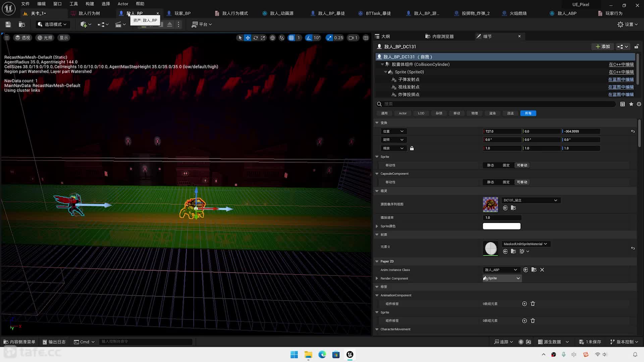Activate the rotate gizmo tool
The height and width of the screenshot is (362, 644).
pos(256,38)
